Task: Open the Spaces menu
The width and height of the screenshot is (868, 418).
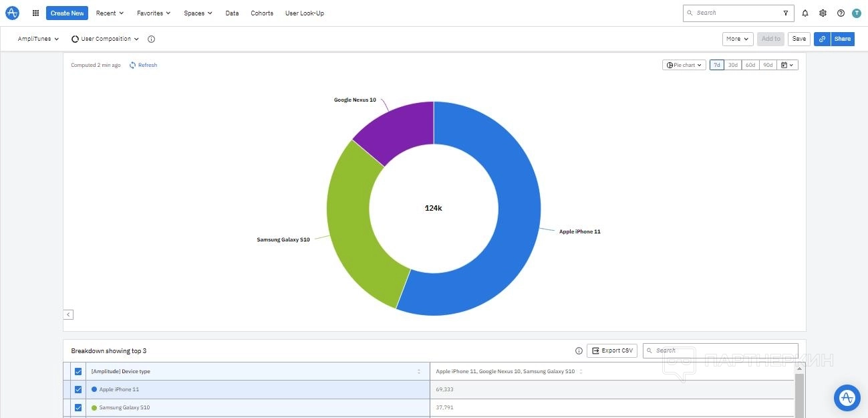Action: pos(198,13)
